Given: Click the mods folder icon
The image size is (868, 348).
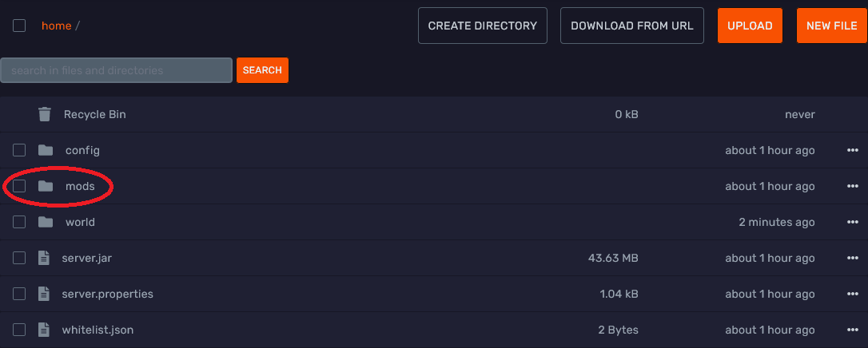Looking at the screenshot, I should click(x=46, y=186).
